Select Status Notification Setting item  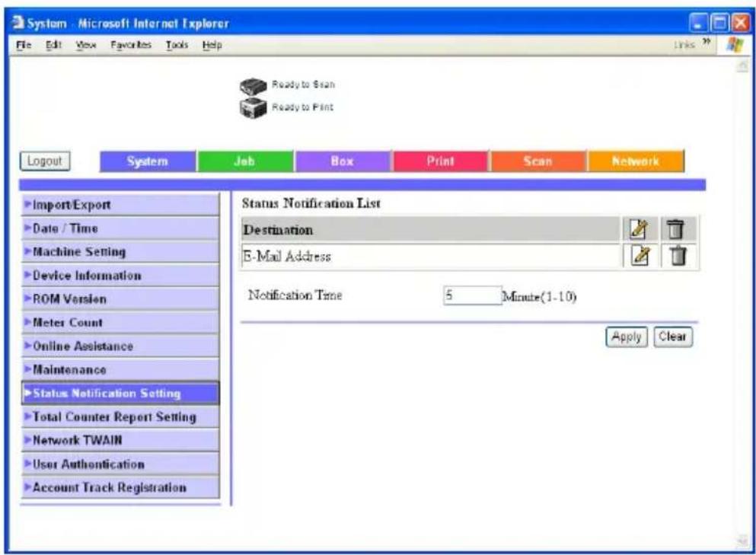coord(120,394)
